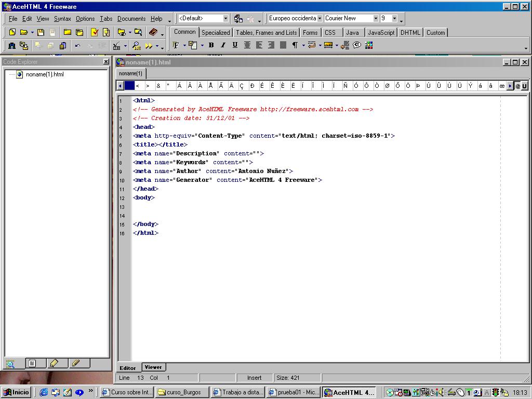This screenshot has width=532, height=399.
Task: Open the Syntax menu
Action: 62,19
